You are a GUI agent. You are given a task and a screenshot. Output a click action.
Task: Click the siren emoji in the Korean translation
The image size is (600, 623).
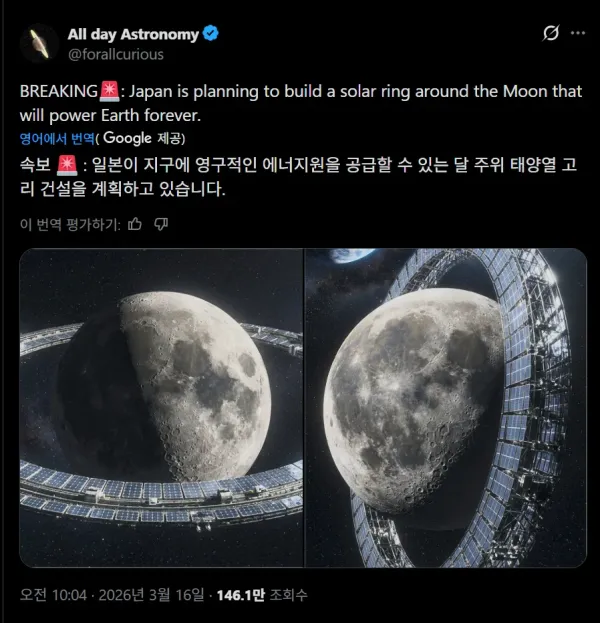pos(67,164)
